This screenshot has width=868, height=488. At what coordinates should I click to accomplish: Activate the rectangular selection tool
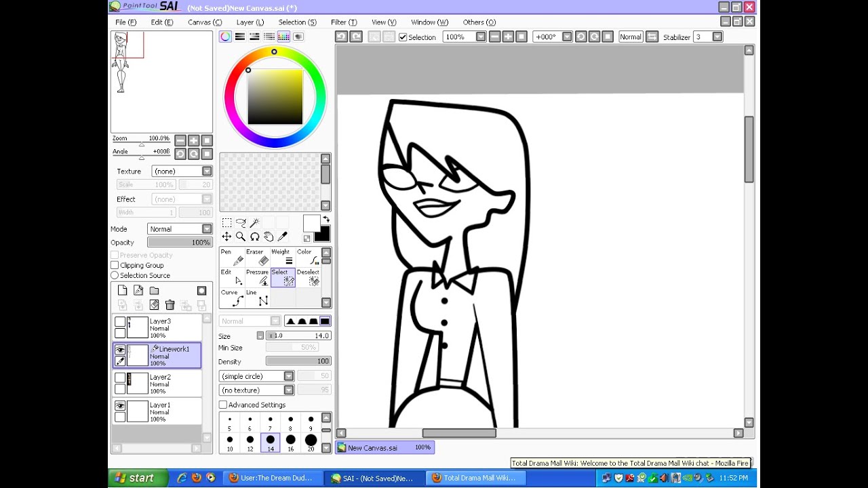226,222
